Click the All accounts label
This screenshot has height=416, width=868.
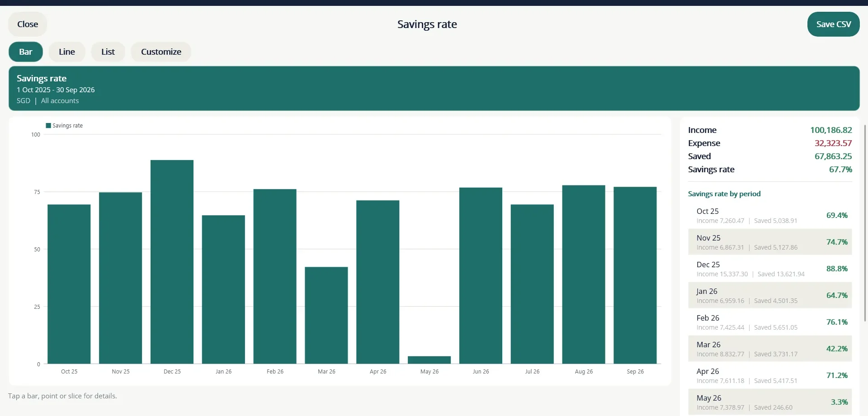(60, 101)
